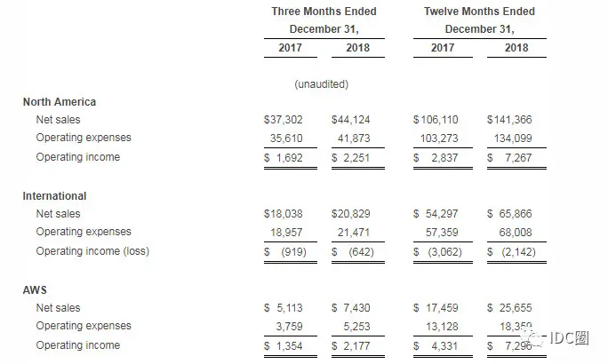Select AWS annual net sales $17,459
The width and height of the screenshot is (608, 364).
pos(436,308)
